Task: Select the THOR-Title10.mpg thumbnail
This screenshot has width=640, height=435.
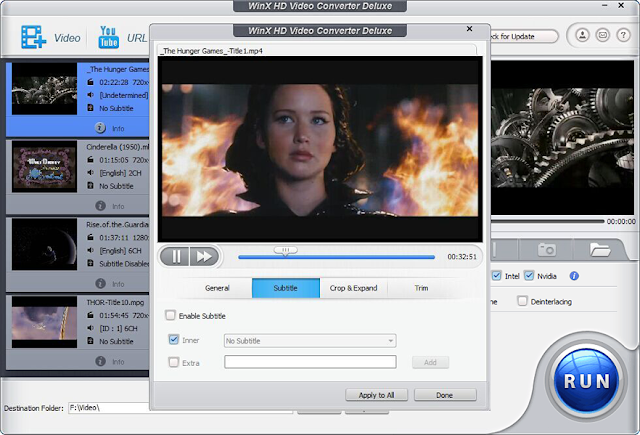Action: click(44, 322)
